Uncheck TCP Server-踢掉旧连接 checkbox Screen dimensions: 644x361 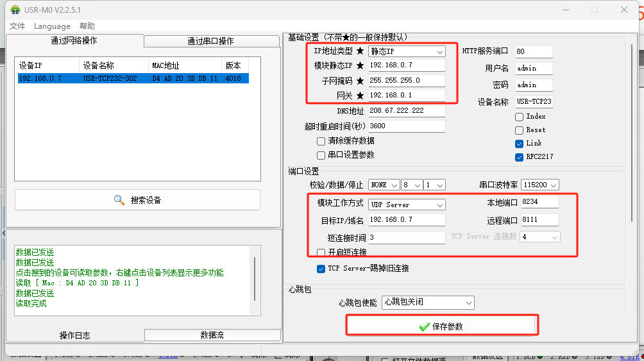321,269
